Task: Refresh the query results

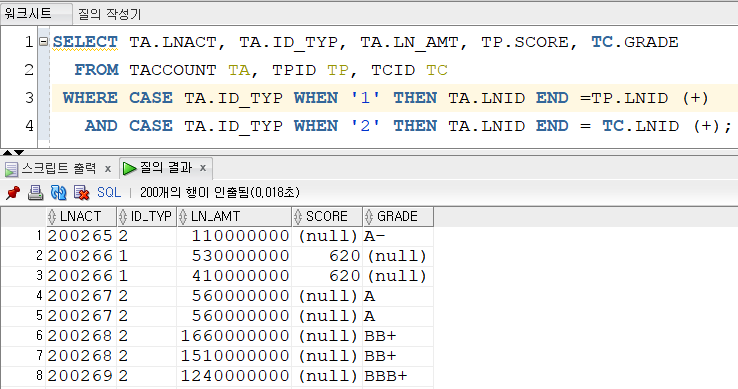Action: [x=58, y=193]
